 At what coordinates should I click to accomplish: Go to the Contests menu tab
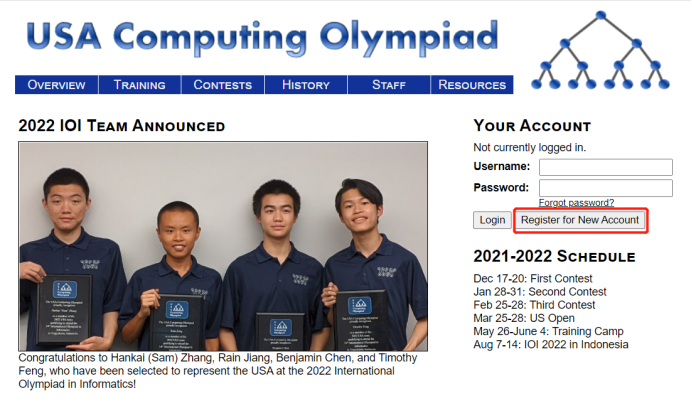pos(222,85)
